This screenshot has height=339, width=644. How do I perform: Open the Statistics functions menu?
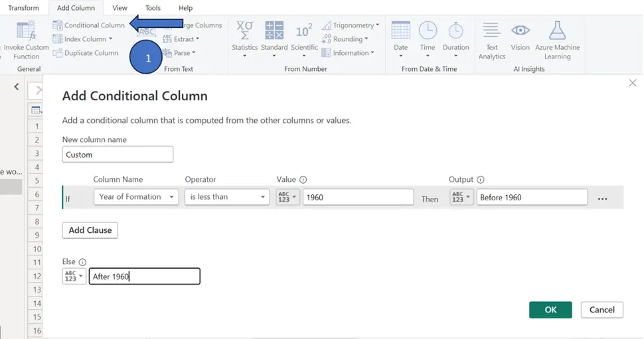tap(244, 40)
